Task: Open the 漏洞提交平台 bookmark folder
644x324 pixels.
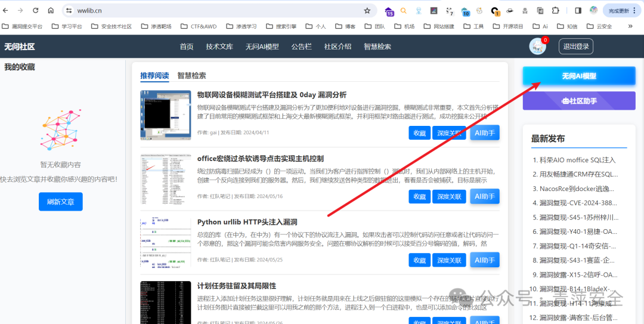Action: click(x=22, y=26)
